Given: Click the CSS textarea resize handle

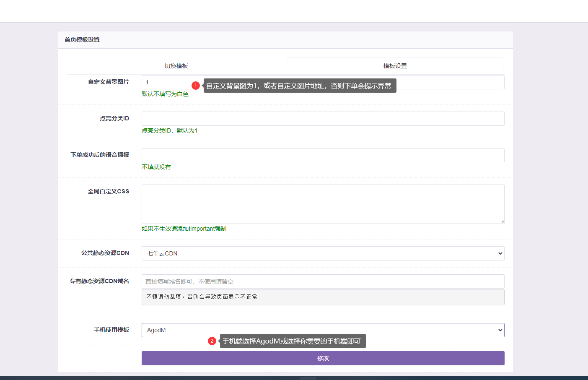Looking at the screenshot, I should point(502,221).
